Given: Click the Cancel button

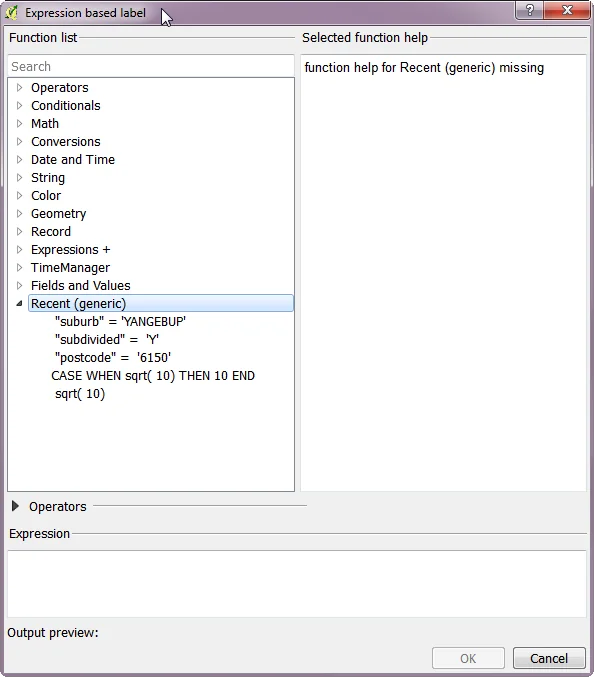Looking at the screenshot, I should (x=549, y=658).
